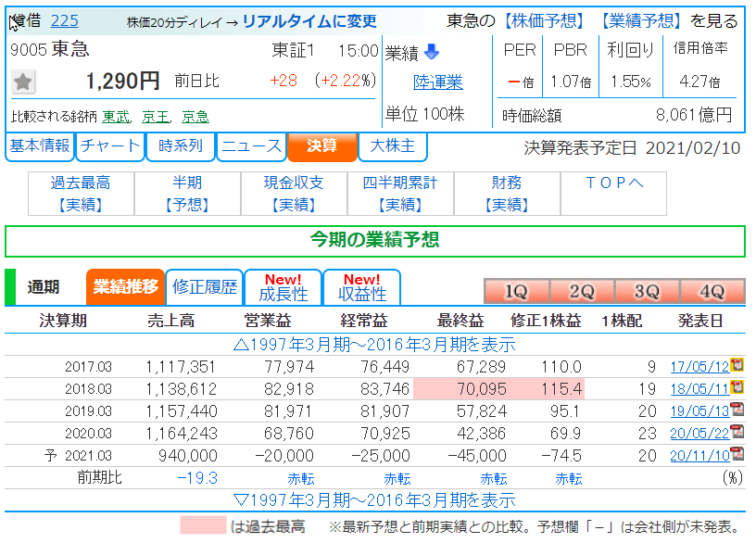Open announcement date 18/05/11

(x=699, y=389)
